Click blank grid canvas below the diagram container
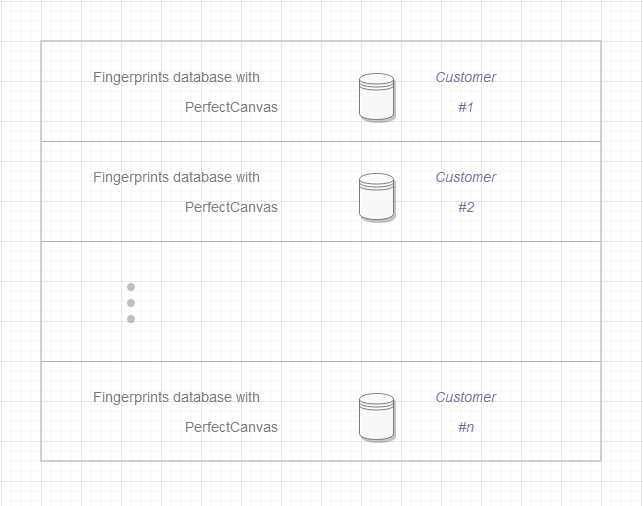This screenshot has height=506, width=643. 320,485
